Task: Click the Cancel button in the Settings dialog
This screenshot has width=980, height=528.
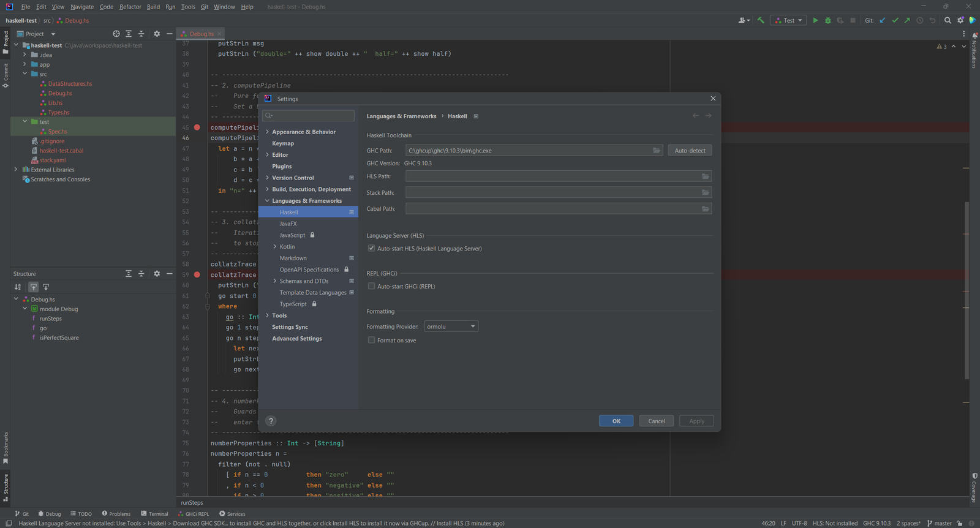Action: (657, 421)
